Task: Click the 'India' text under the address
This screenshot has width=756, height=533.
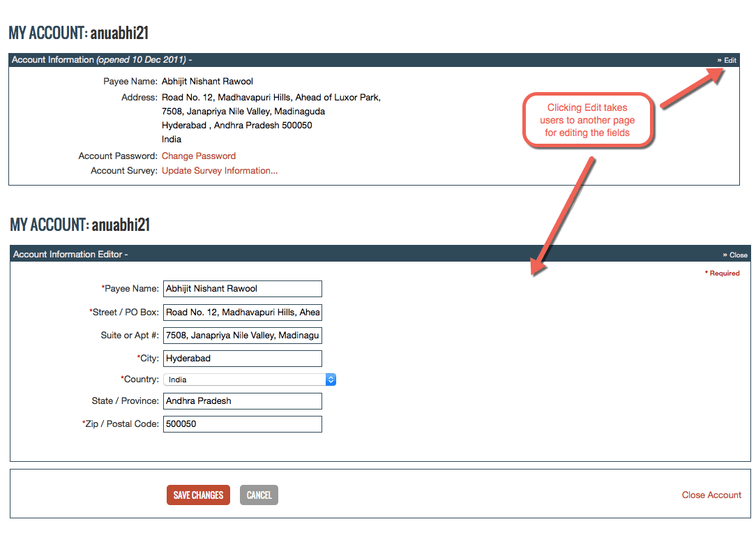Action: 171,140
